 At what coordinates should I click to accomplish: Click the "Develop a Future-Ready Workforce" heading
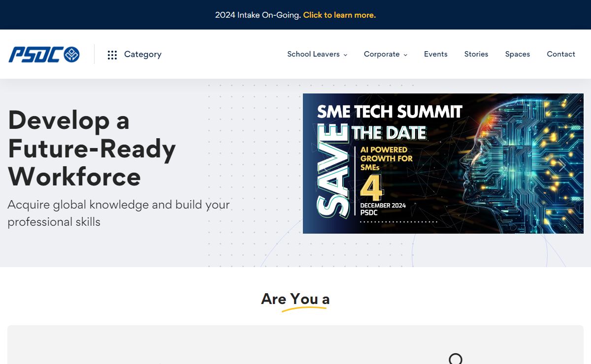tap(92, 148)
